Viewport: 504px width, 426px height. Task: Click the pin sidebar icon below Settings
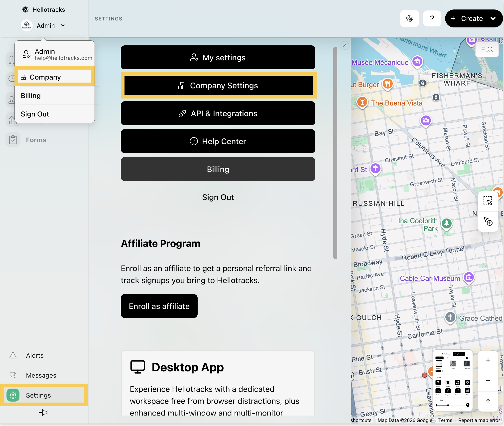(43, 413)
